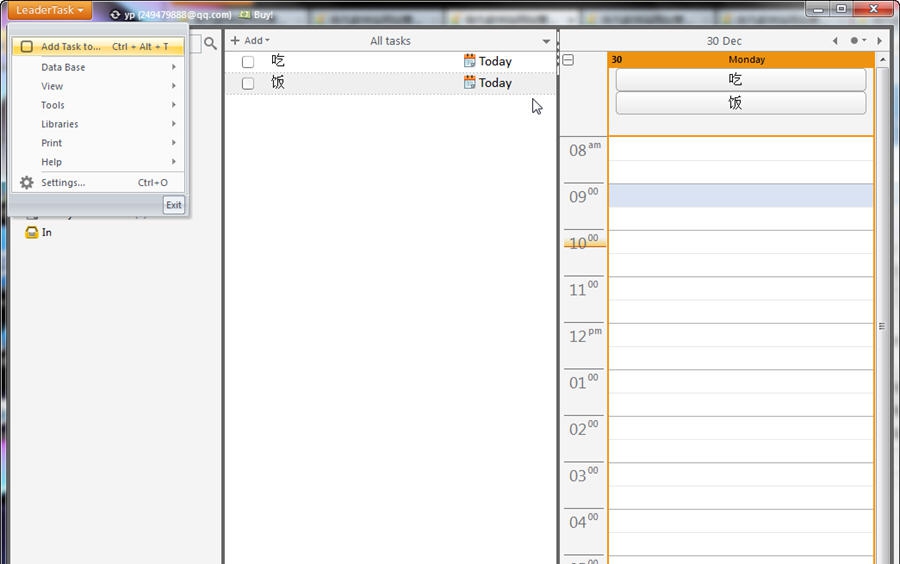This screenshot has width=900, height=564.
Task: Expand the Help submenu arrow
Action: 173,162
